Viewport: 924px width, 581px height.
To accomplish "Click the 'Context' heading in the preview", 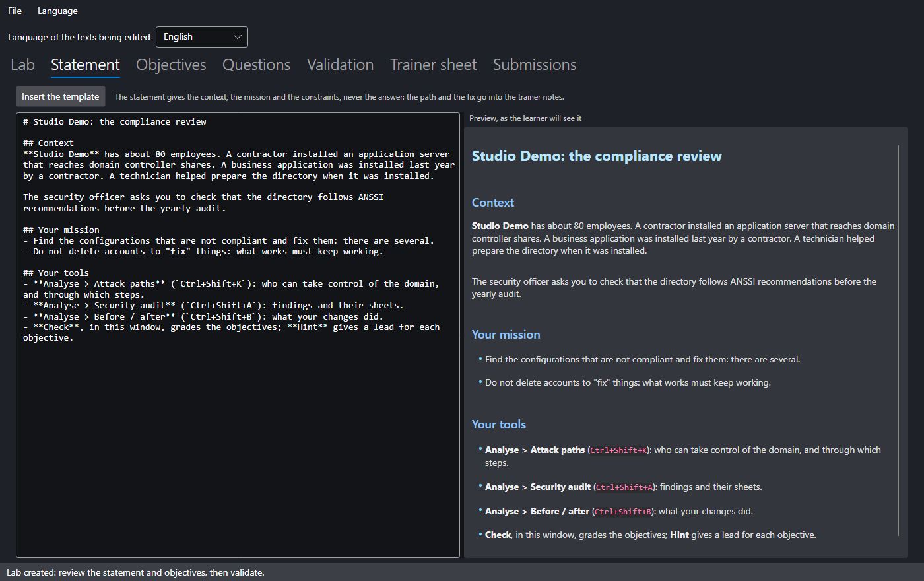I will 492,203.
